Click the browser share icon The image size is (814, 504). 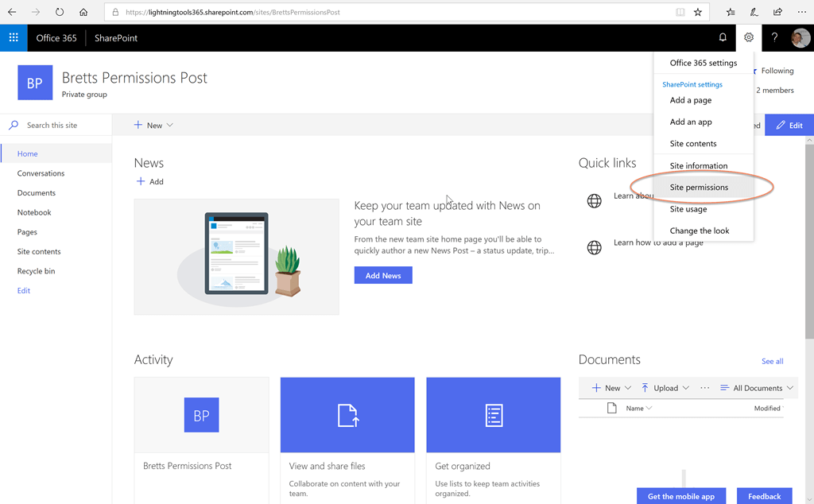click(777, 12)
